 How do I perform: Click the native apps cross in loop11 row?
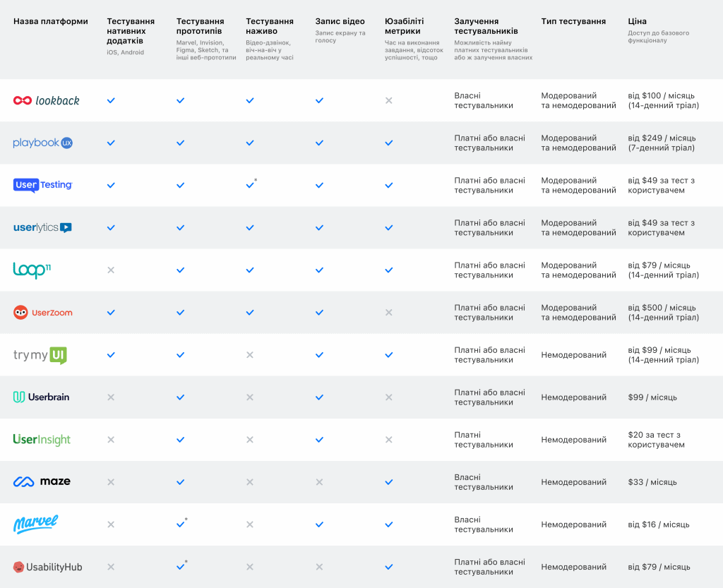(111, 270)
